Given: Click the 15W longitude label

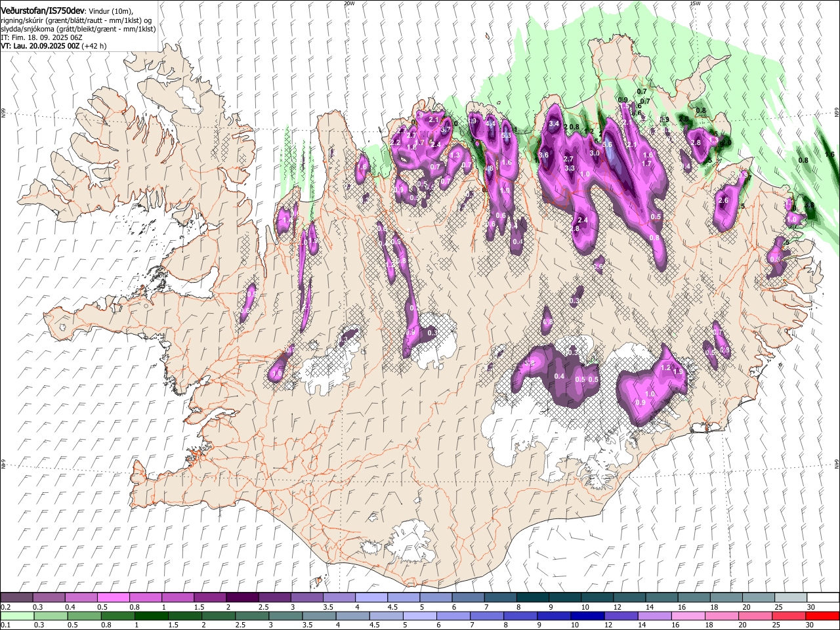Looking at the screenshot, I should pos(695,3).
